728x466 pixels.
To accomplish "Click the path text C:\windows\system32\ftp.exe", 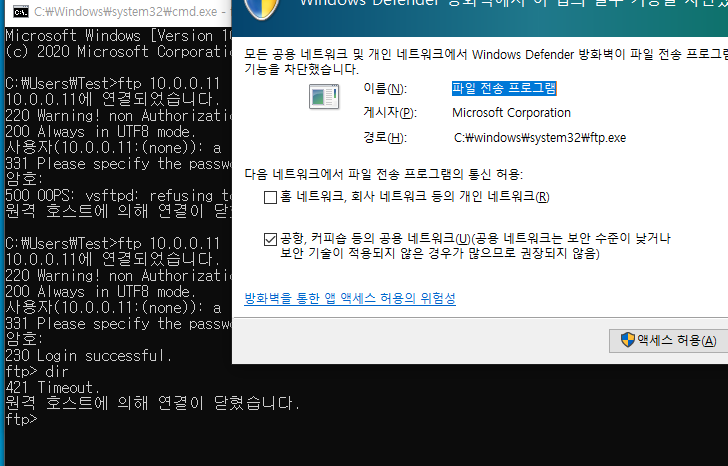I will tap(540, 138).
